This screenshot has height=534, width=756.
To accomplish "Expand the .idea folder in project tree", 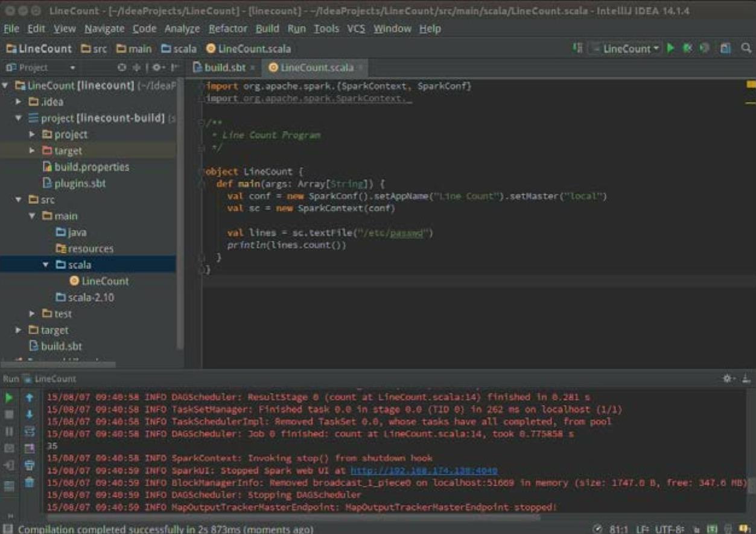I will pyautogui.click(x=19, y=102).
